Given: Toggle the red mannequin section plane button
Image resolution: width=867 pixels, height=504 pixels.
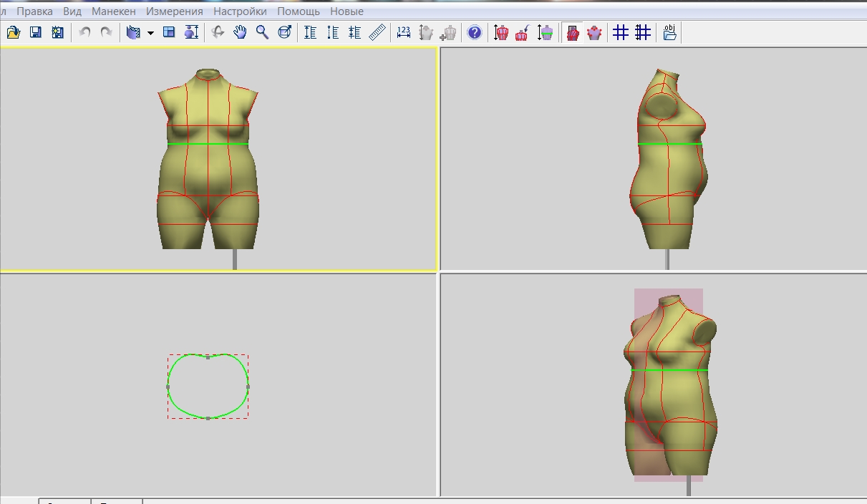Looking at the screenshot, I should tap(572, 32).
